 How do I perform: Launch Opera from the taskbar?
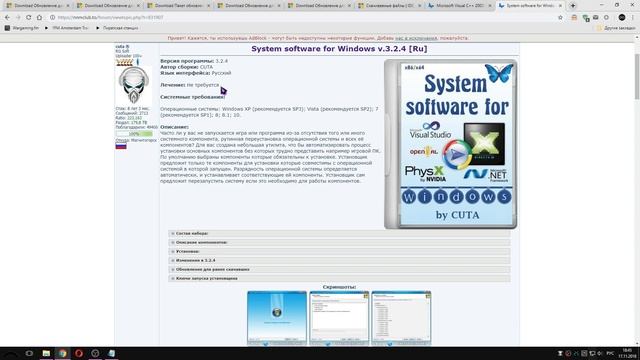tap(79, 353)
